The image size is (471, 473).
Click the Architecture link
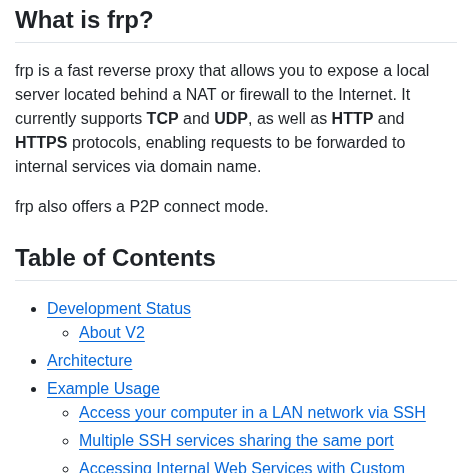(90, 360)
